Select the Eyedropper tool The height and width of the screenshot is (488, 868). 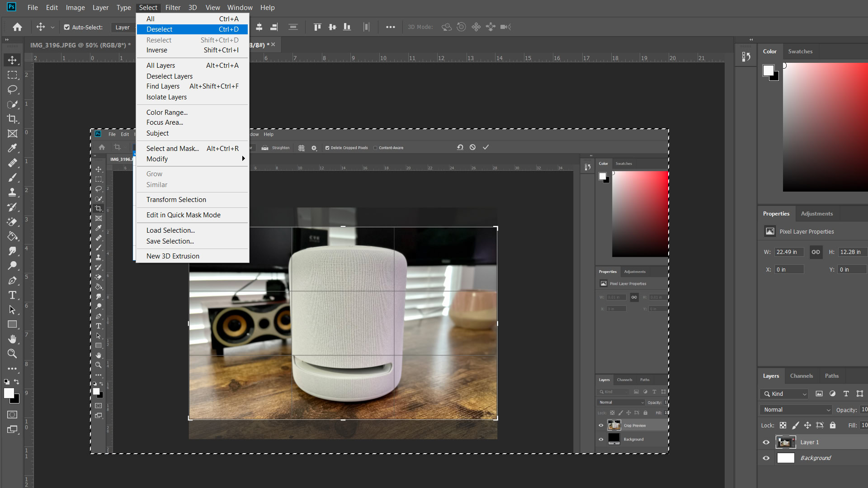click(12, 148)
